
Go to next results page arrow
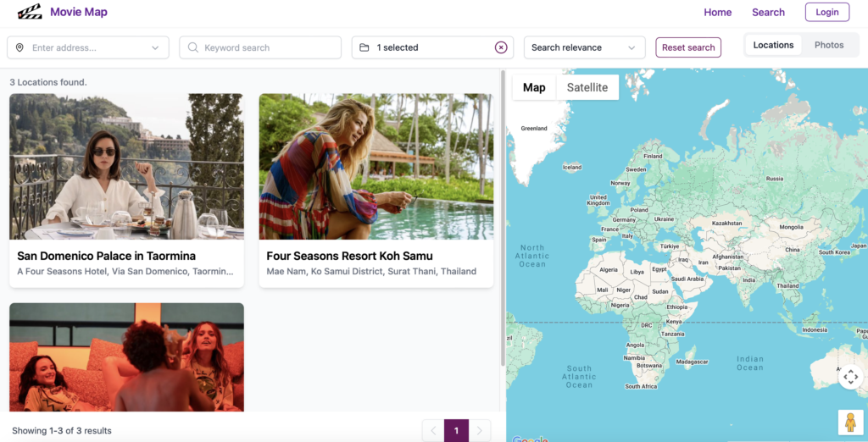point(480,431)
